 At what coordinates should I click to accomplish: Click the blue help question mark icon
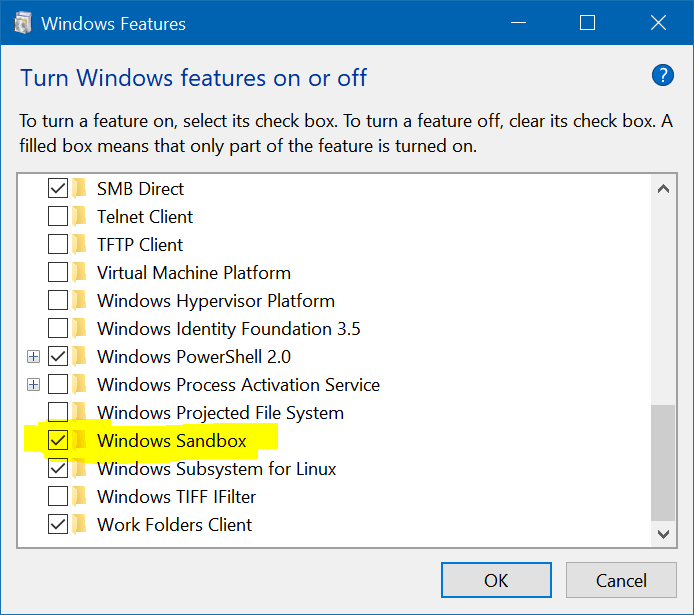[x=662, y=75]
